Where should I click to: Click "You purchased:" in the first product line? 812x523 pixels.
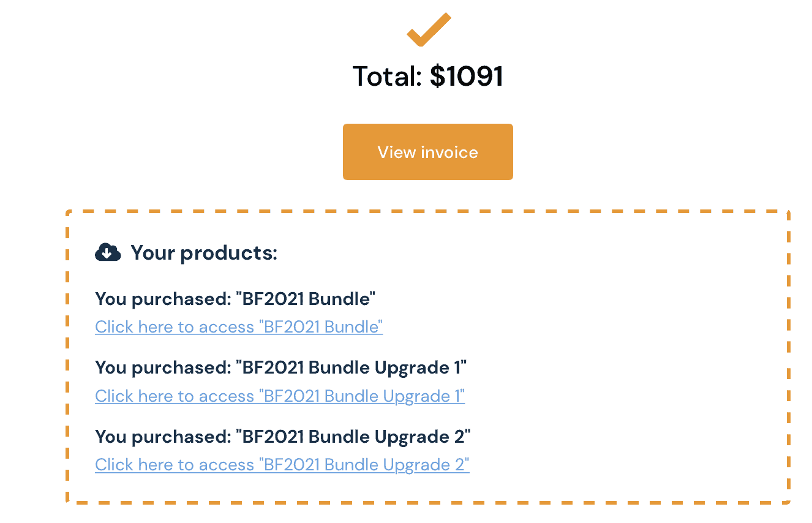[162, 299]
